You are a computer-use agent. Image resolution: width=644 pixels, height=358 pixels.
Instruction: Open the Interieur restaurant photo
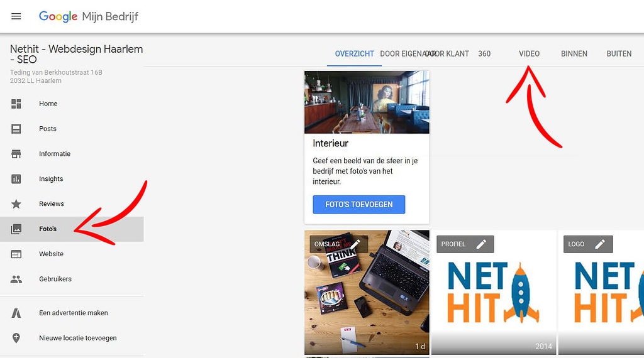tap(367, 102)
